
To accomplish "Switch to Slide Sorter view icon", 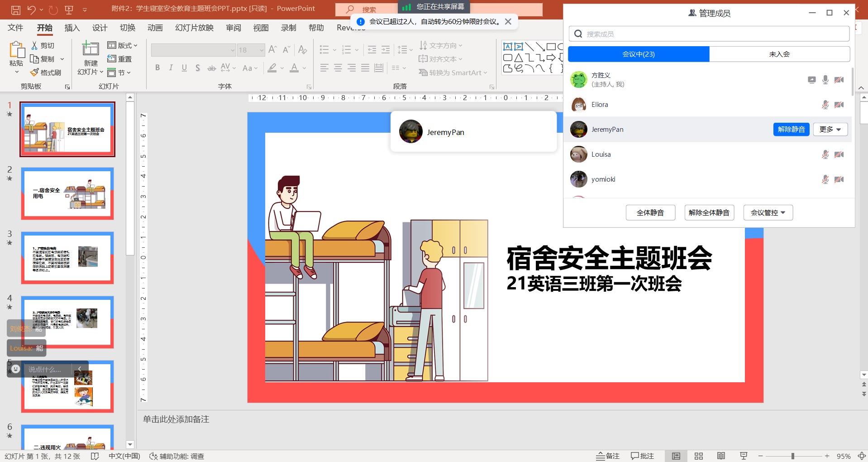I will click(699, 456).
